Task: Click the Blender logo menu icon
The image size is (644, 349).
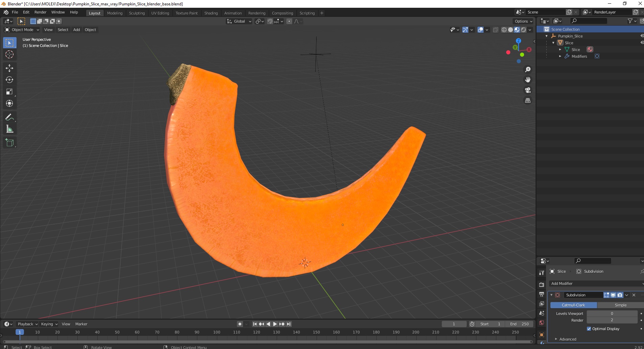Action: (x=6, y=12)
